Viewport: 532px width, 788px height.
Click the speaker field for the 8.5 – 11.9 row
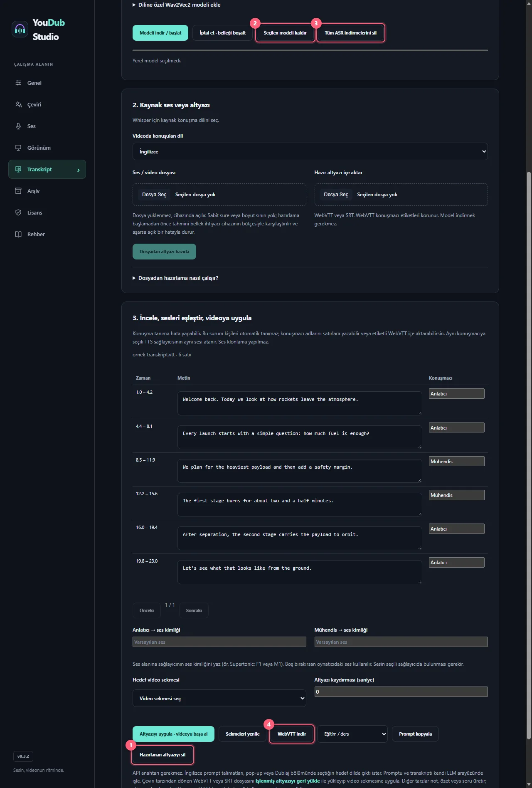click(457, 461)
